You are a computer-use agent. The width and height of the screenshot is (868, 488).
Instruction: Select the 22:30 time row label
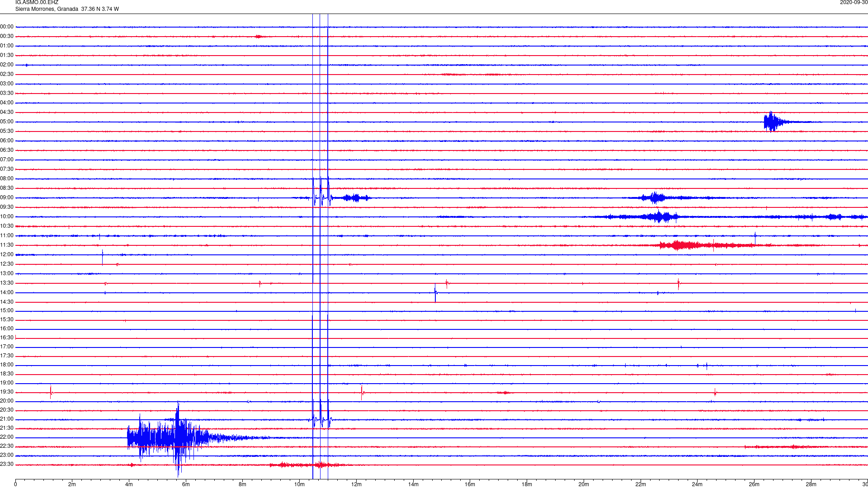(x=7, y=446)
